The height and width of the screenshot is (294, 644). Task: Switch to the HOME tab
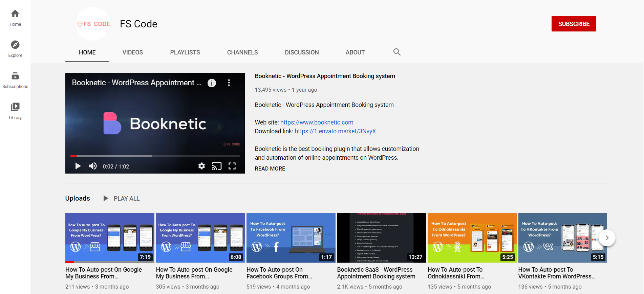[87, 52]
